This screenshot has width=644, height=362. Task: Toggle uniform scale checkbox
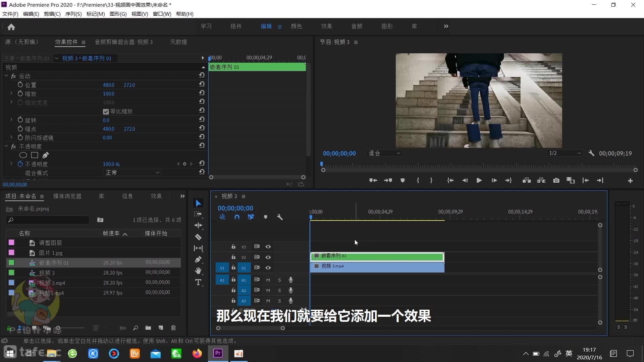(x=106, y=112)
